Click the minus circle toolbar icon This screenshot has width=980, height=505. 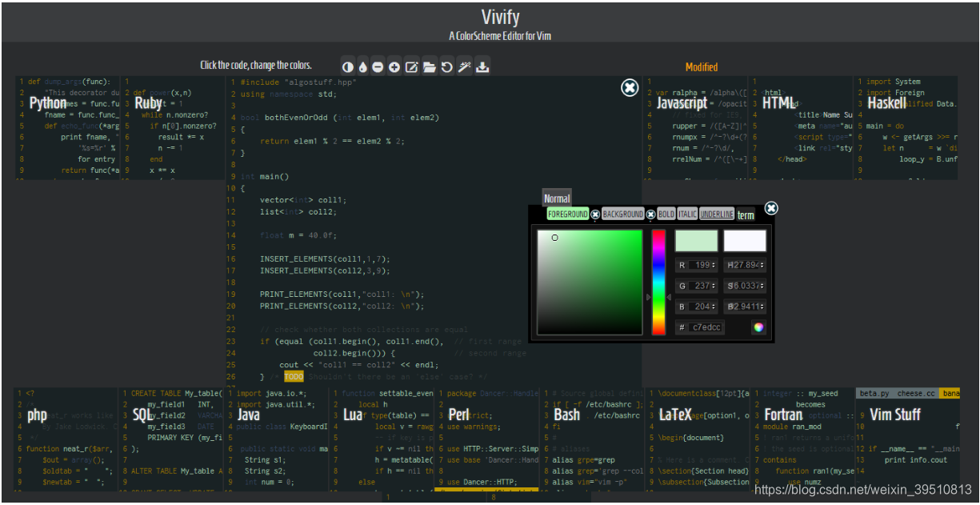378,67
